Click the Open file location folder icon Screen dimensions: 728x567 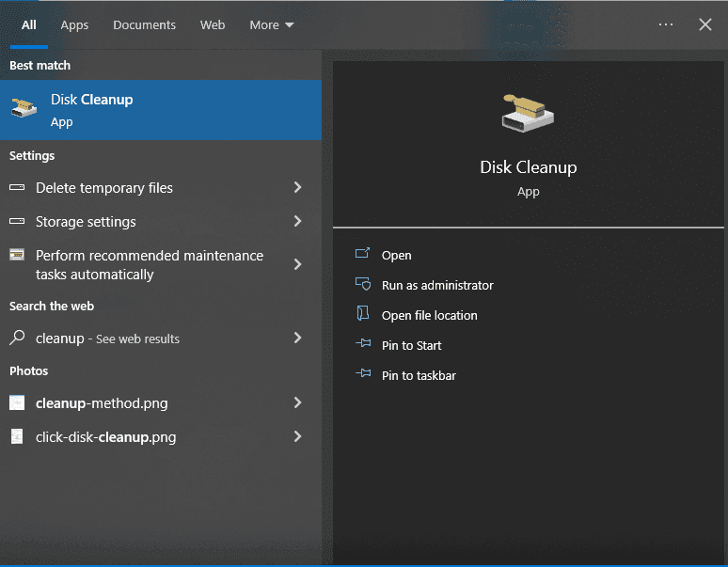pos(363,314)
